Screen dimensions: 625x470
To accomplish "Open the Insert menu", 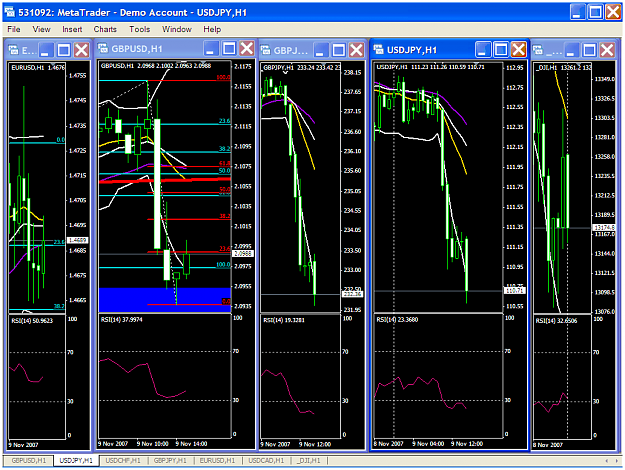I will tap(72, 29).
